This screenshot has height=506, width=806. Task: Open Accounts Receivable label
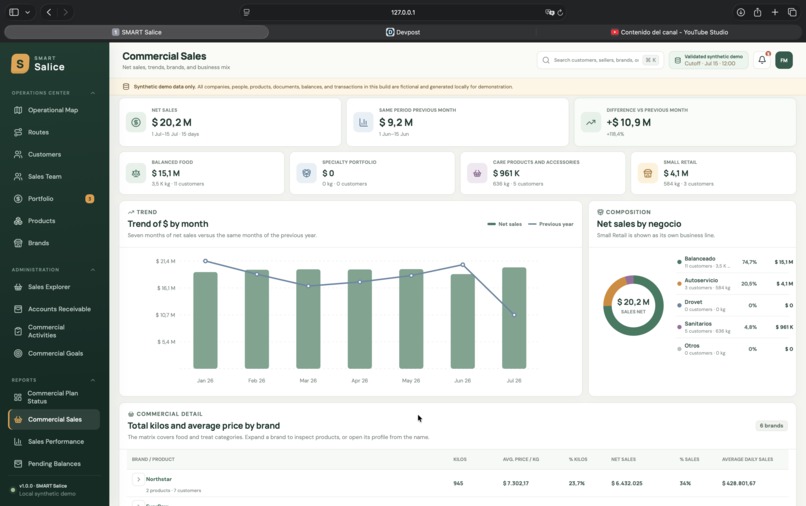tap(59, 309)
